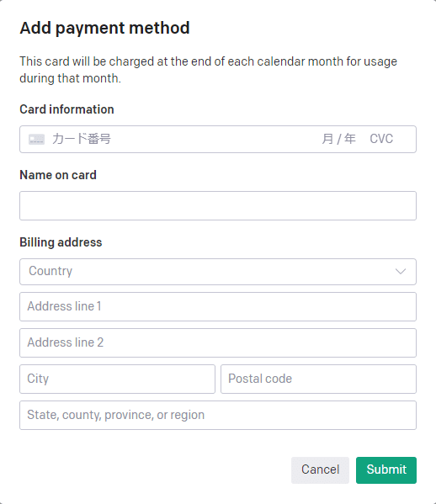
Task: Click the 'during that month.' text line
Action: click(71, 78)
